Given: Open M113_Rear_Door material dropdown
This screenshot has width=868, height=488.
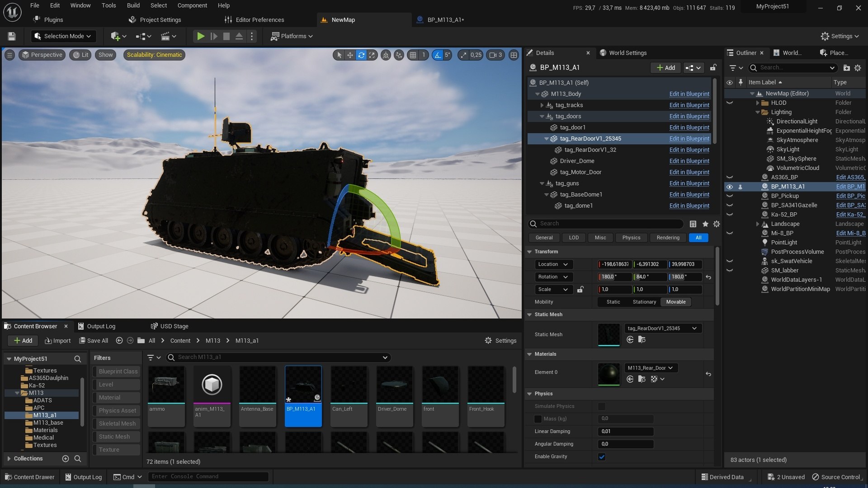Looking at the screenshot, I should [x=651, y=368].
